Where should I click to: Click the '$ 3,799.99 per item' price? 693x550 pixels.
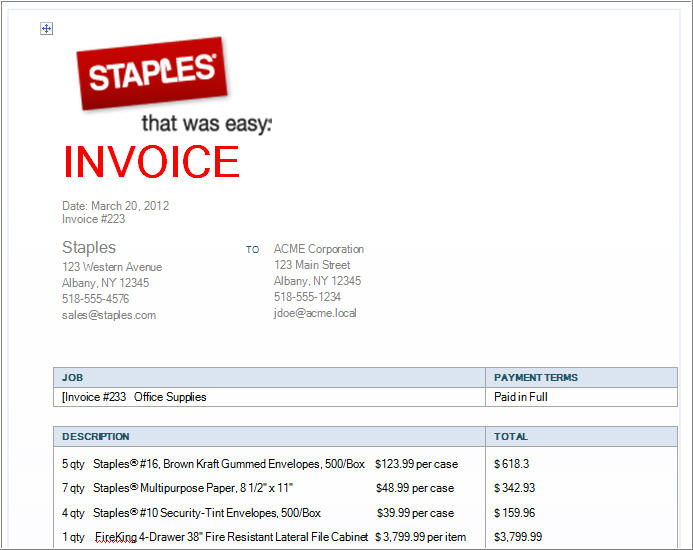(420, 537)
